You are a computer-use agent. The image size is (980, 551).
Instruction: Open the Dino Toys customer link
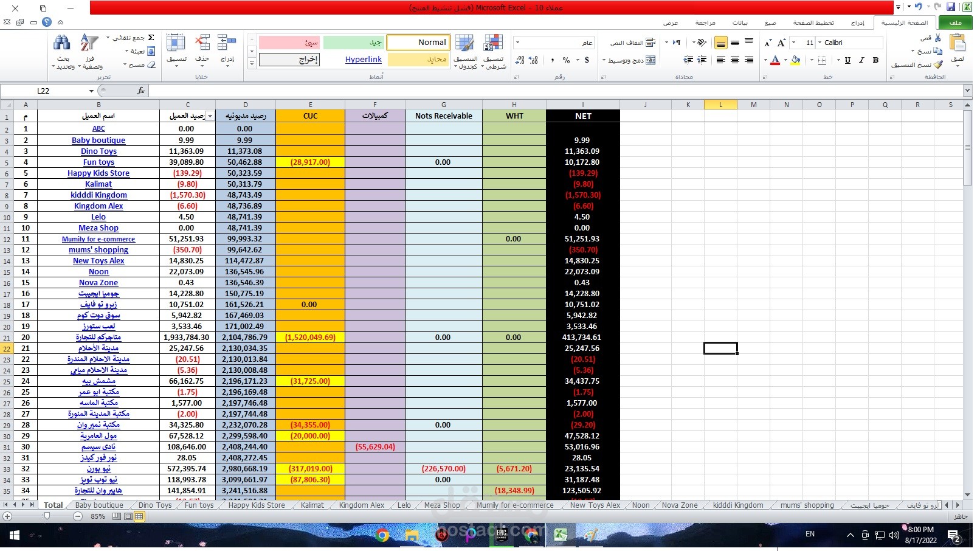(x=98, y=151)
